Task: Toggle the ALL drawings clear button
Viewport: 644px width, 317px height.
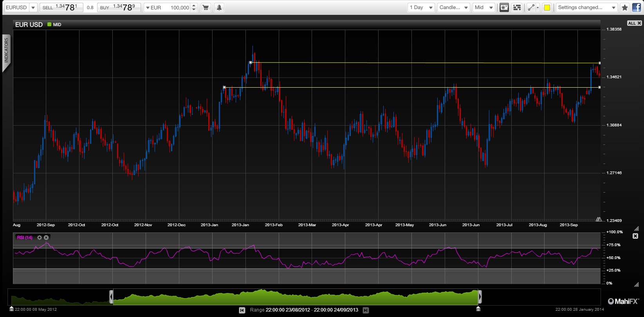Action: click(634, 23)
